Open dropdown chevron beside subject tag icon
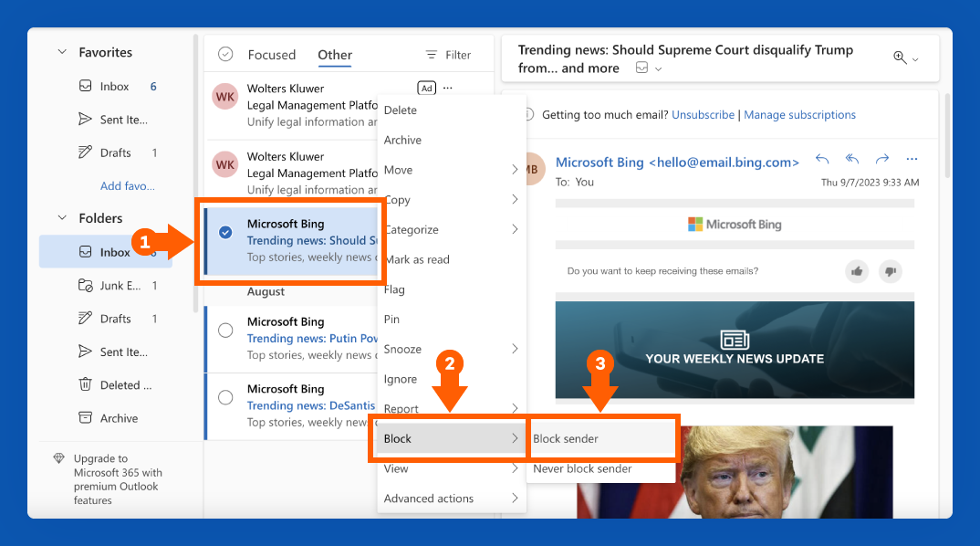980x546 pixels. 658,68
